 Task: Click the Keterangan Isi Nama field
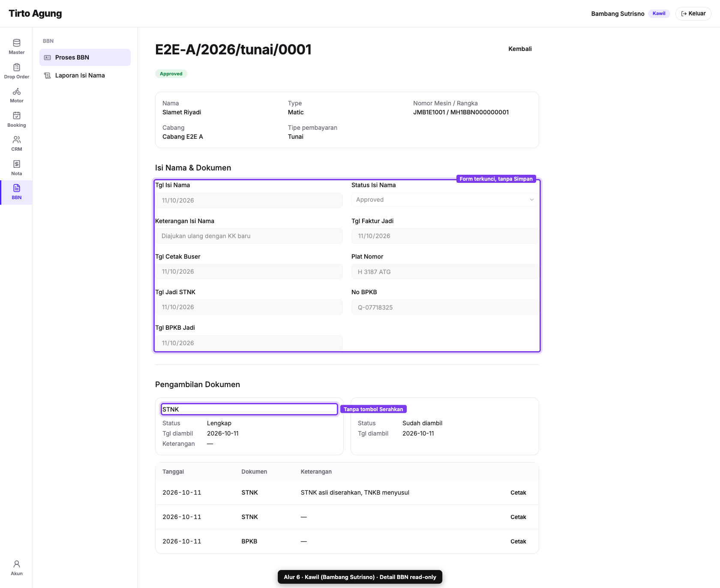pyautogui.click(x=249, y=236)
